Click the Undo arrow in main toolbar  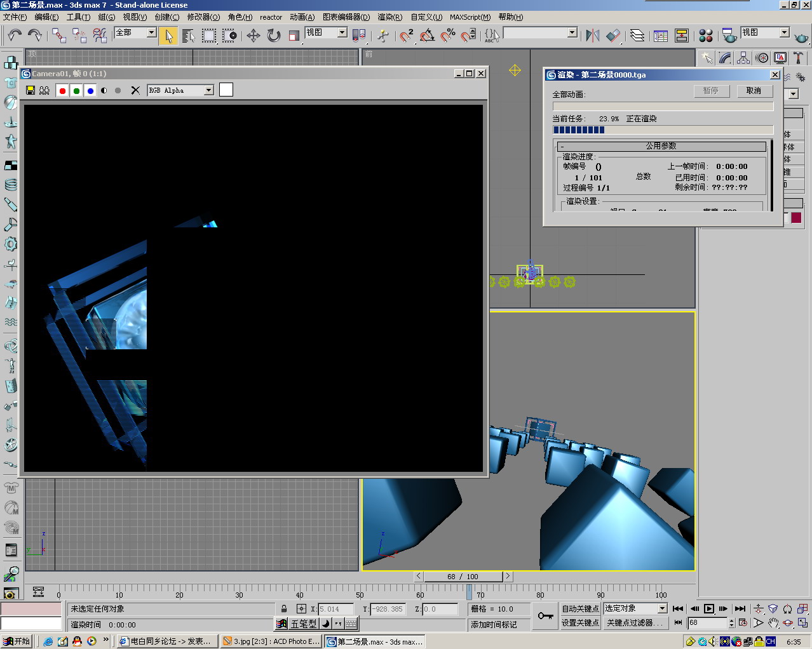coord(14,35)
